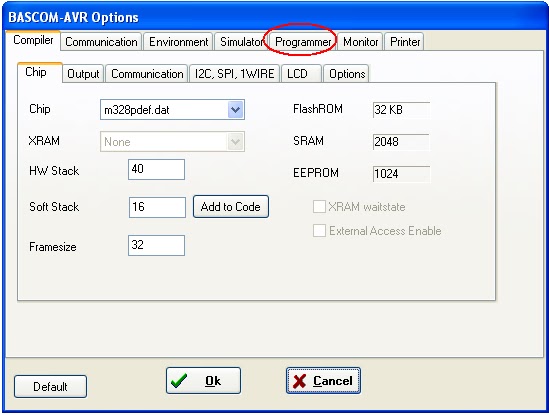The width and height of the screenshot is (549, 415).
Task: Click the Cancel button
Action: click(323, 380)
